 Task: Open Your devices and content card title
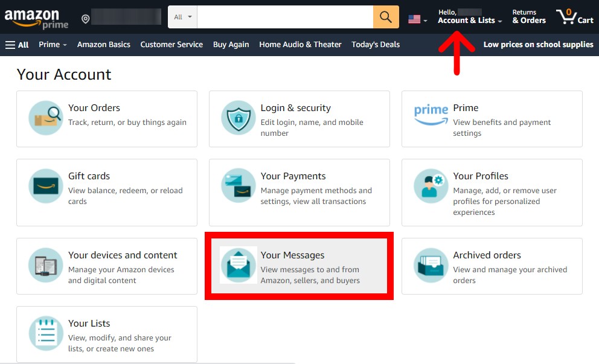click(123, 255)
